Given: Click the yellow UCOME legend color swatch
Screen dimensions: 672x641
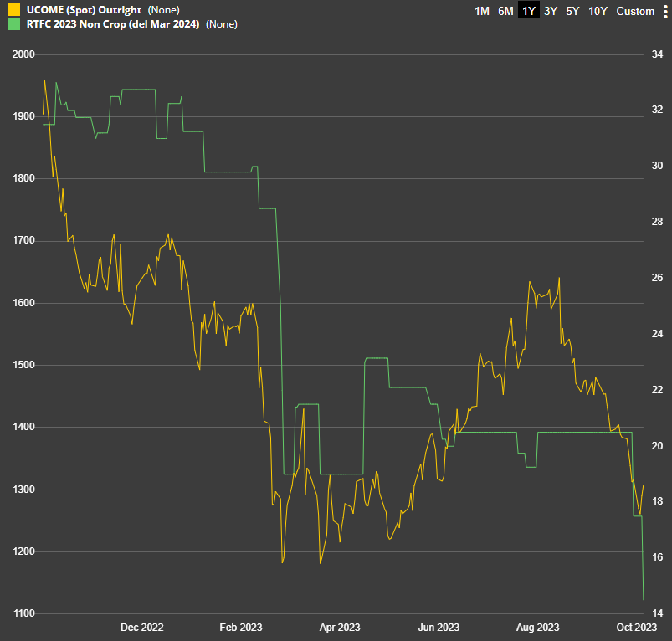Looking at the screenshot, I should pos(13,10).
